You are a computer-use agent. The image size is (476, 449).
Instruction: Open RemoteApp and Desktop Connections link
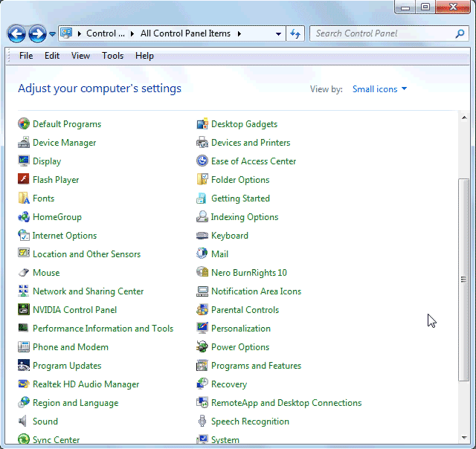(x=286, y=403)
